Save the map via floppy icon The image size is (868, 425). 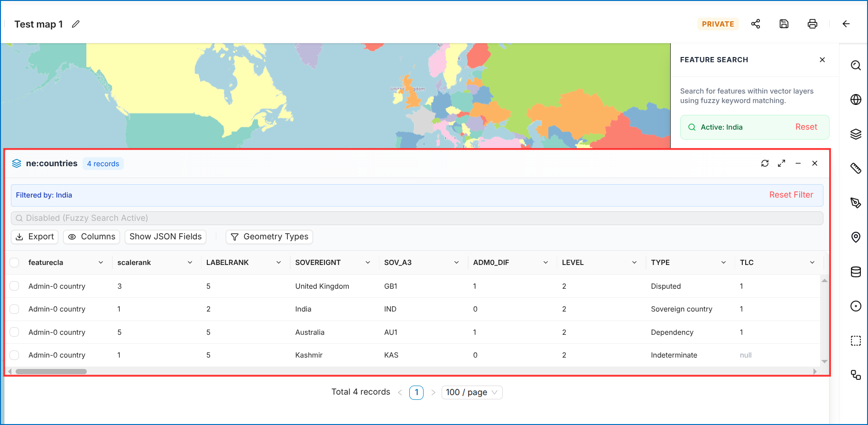(784, 24)
